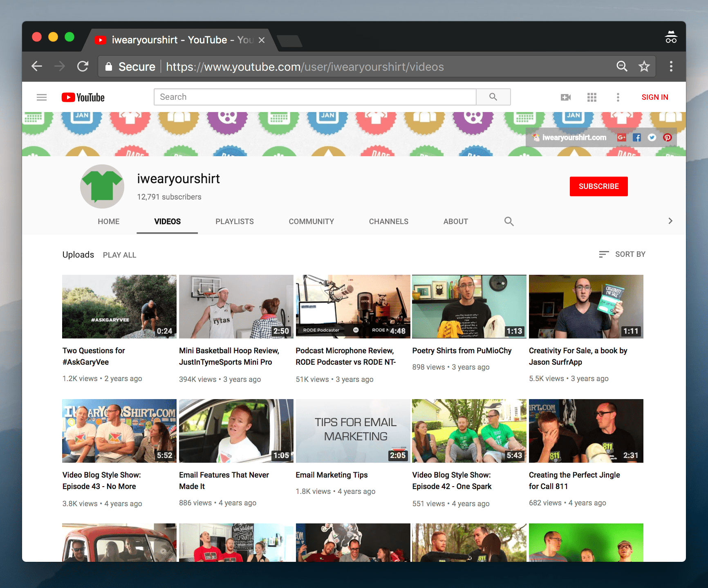Open the channel's Twitter link icon
Image resolution: width=708 pixels, height=588 pixels.
click(652, 137)
